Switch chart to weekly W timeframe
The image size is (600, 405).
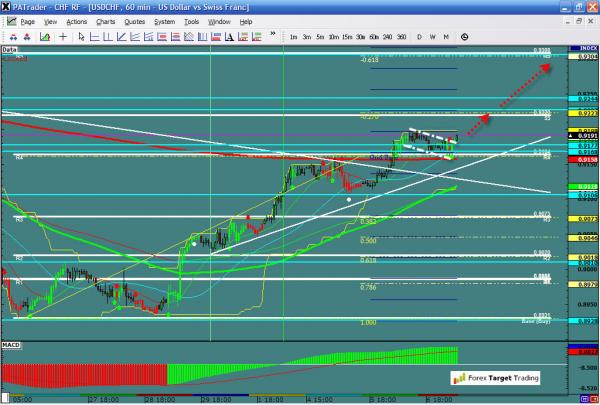tap(432, 37)
